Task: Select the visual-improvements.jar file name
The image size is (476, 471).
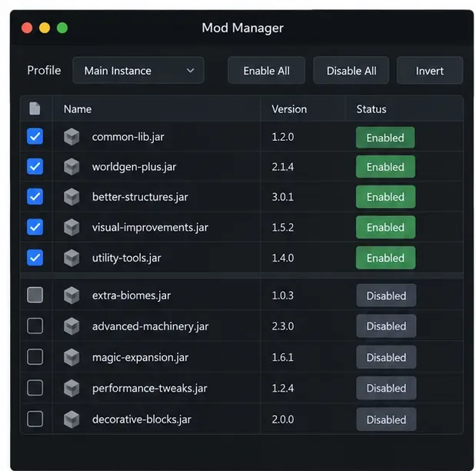Action: 150,227
